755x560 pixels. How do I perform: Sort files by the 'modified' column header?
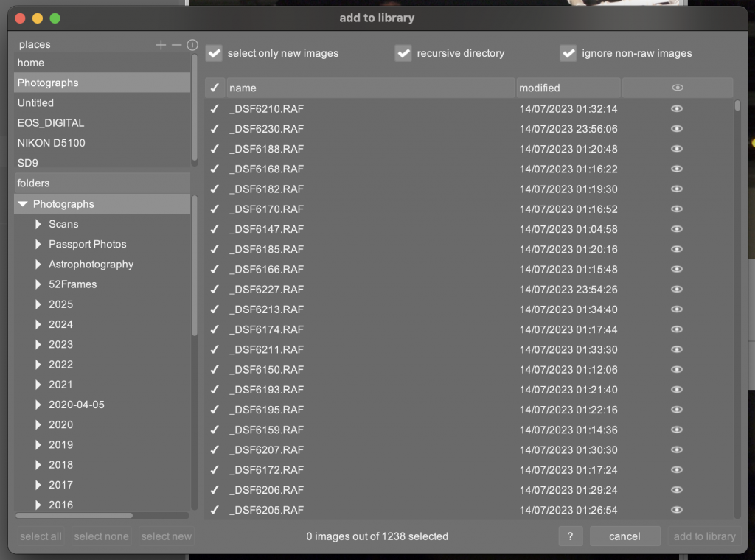pos(568,88)
